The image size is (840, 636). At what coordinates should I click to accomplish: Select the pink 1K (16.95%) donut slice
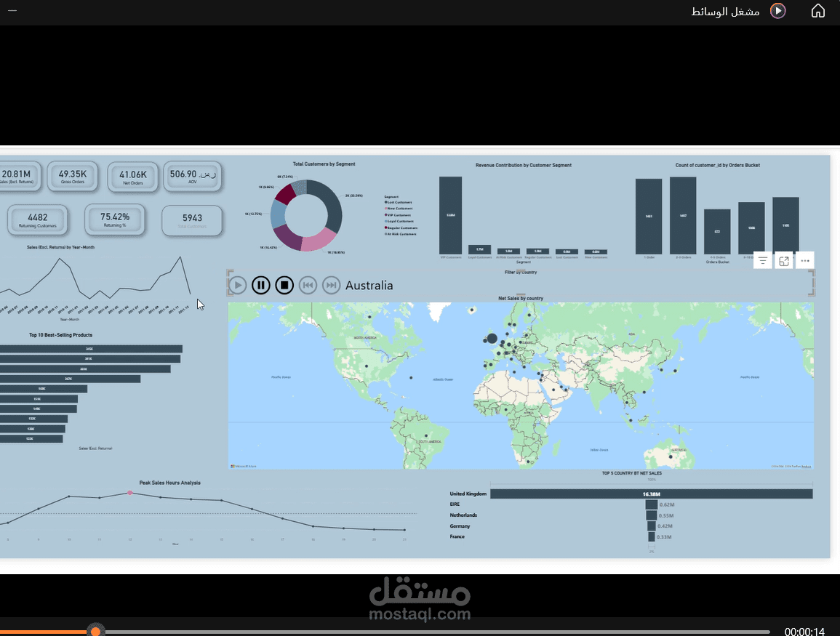pyautogui.click(x=320, y=241)
